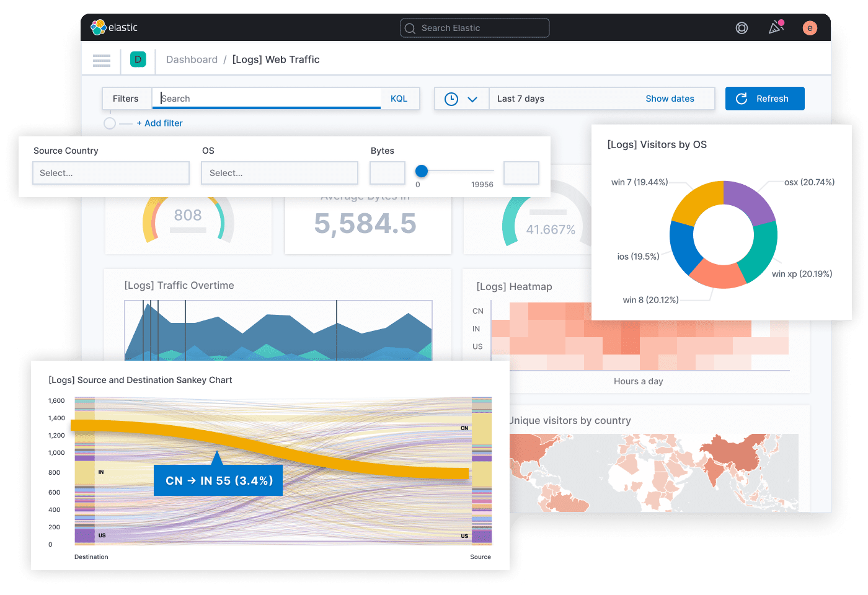Add a new filter
The height and width of the screenshot is (595, 868).
click(x=159, y=123)
